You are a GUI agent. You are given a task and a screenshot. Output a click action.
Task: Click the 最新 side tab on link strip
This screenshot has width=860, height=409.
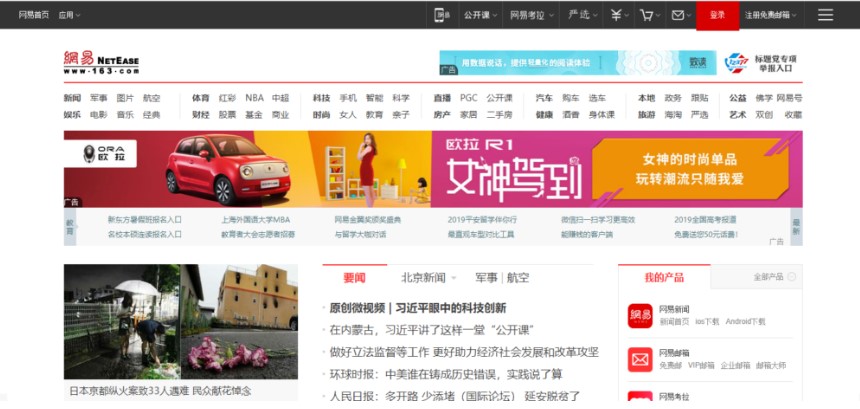click(x=796, y=227)
